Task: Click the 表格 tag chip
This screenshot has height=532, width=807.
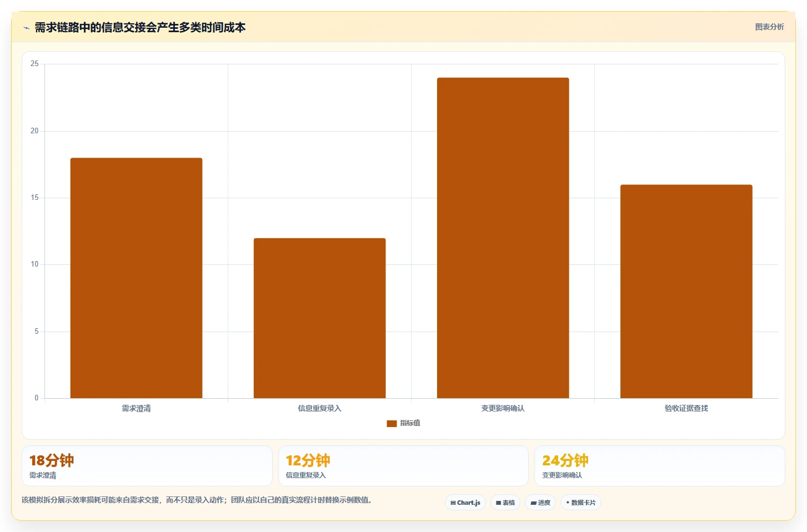Action: pos(505,503)
